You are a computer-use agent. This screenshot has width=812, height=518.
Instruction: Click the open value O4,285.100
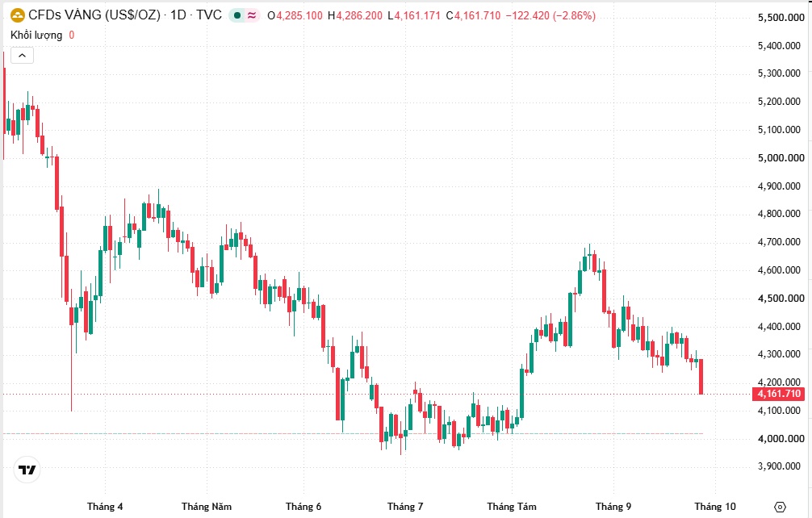point(295,15)
